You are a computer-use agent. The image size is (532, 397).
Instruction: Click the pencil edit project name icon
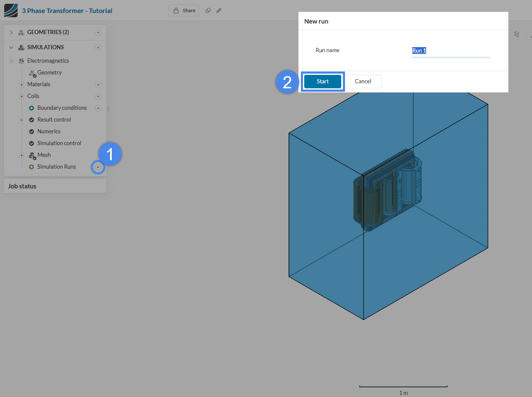pos(219,11)
